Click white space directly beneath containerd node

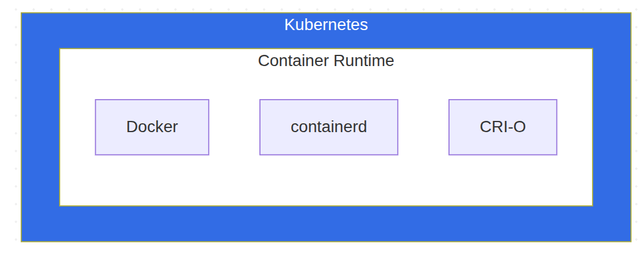tap(328, 180)
